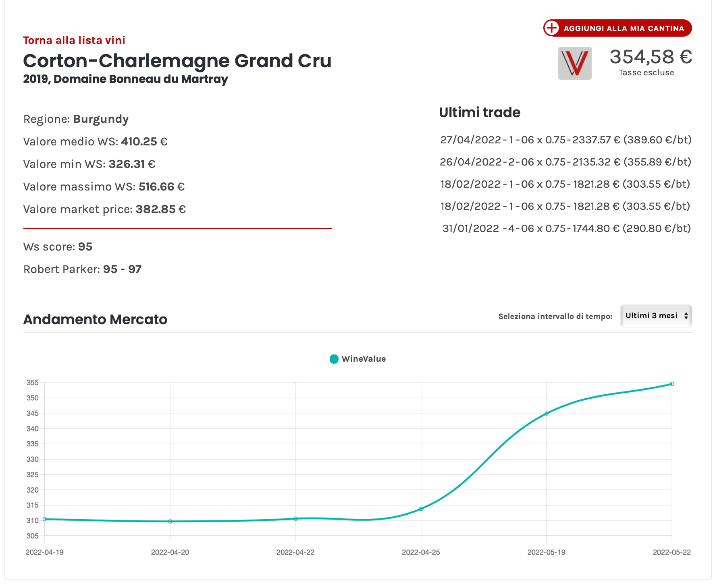
Task: Click the 355 y-axis label
Action: [32, 383]
